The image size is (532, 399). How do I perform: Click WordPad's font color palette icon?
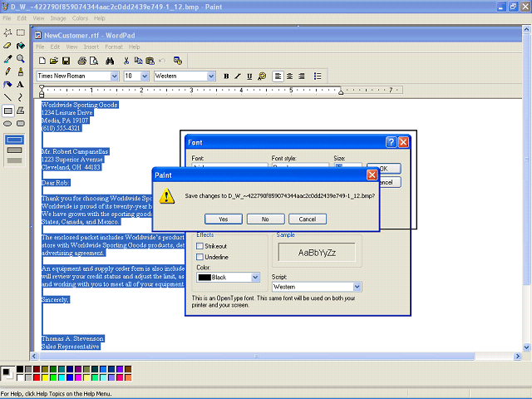(x=262, y=76)
